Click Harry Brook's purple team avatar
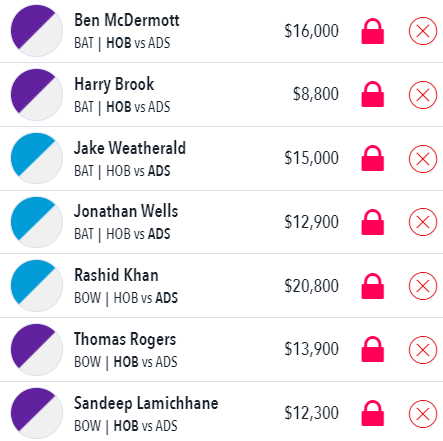 point(37,95)
